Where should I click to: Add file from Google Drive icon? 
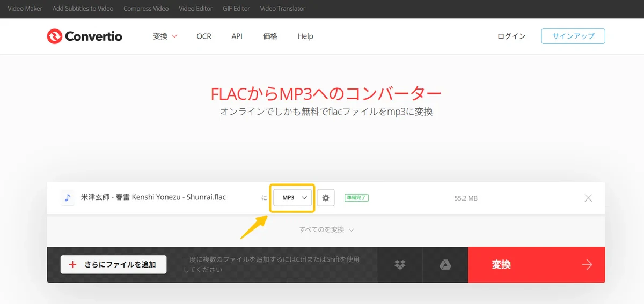tap(445, 265)
